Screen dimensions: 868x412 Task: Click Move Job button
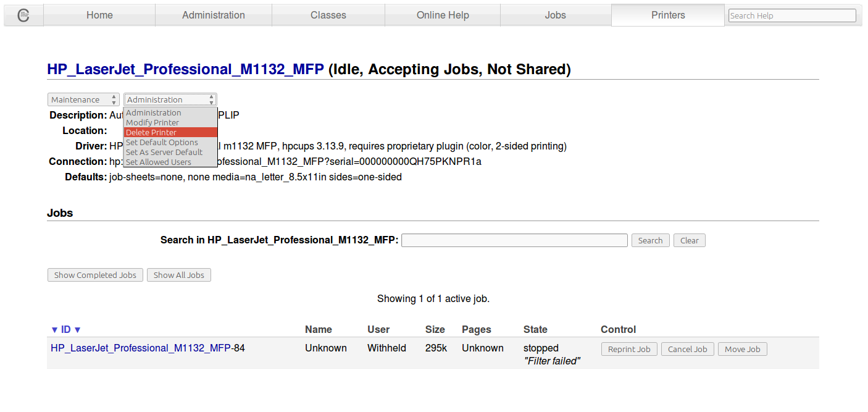(x=742, y=349)
